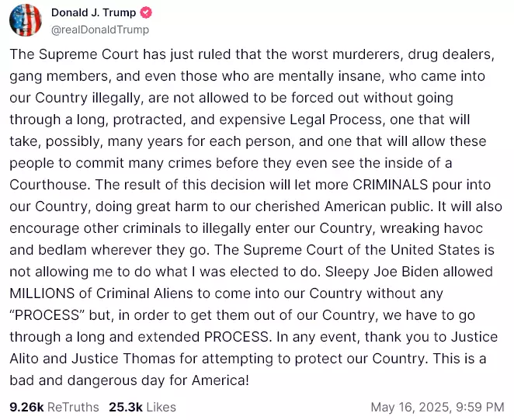Viewport: 514px width, 420px height.
Task: Click the capitalized word CRIMINALS in post
Action: point(391,185)
